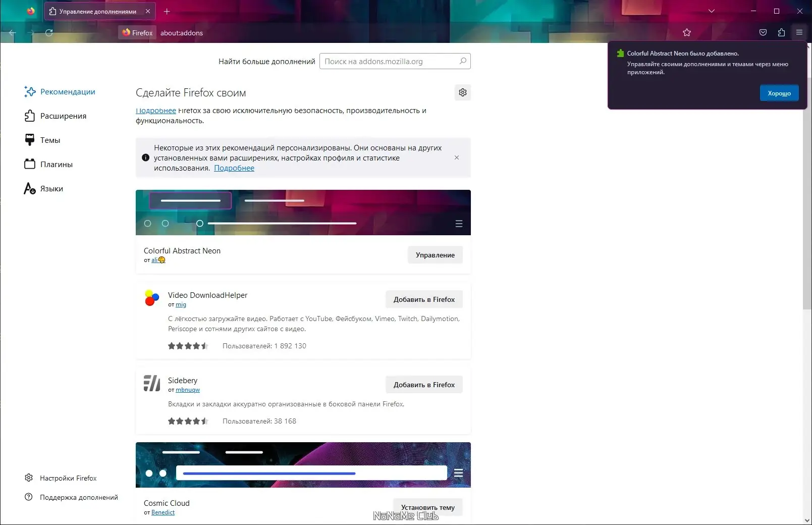Bookmark this page with star icon
The height and width of the screenshot is (525, 812).
687,33
